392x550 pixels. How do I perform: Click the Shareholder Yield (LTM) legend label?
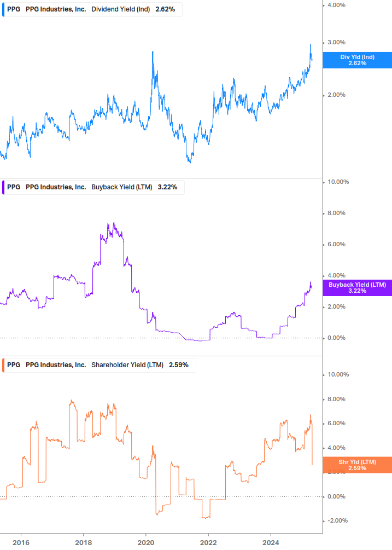click(127, 365)
